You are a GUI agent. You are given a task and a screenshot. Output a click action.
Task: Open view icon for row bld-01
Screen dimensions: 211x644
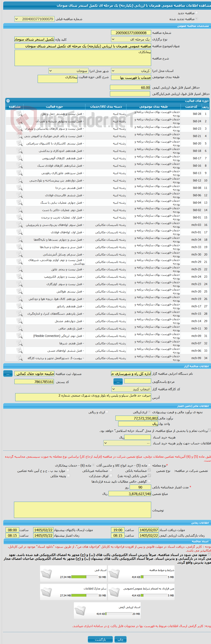click(x=19, y=217)
